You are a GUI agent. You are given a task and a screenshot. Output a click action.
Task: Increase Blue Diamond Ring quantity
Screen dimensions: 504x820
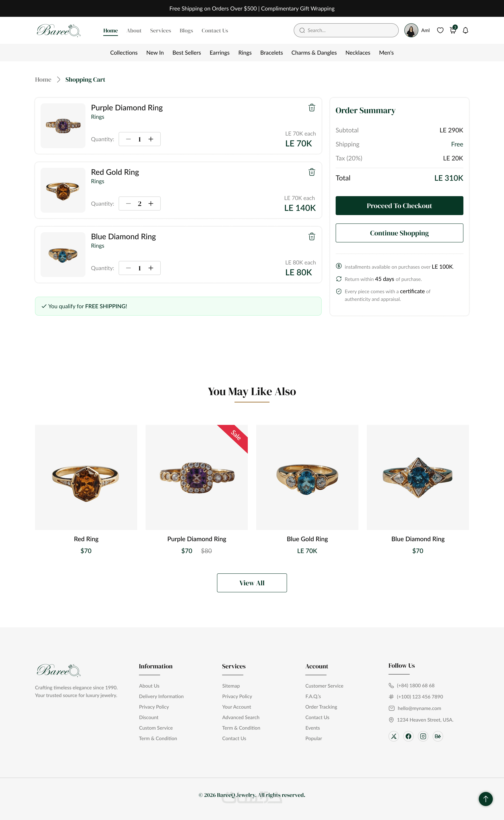(x=151, y=268)
